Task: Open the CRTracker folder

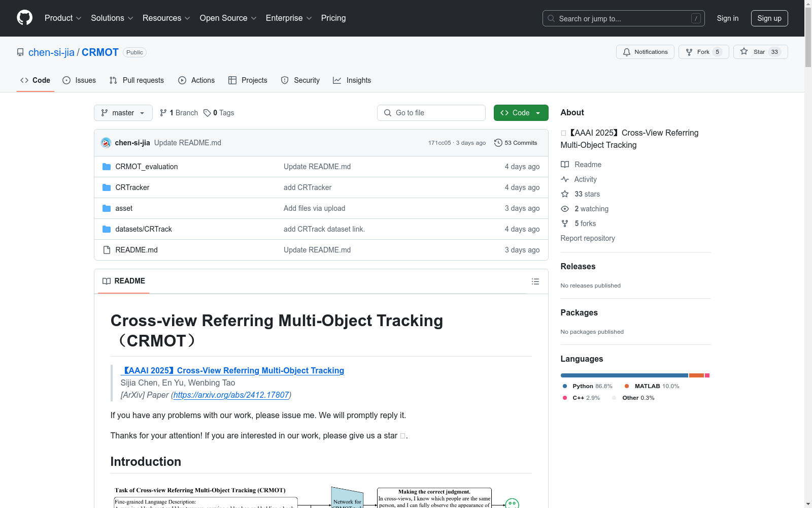Action: point(132,187)
